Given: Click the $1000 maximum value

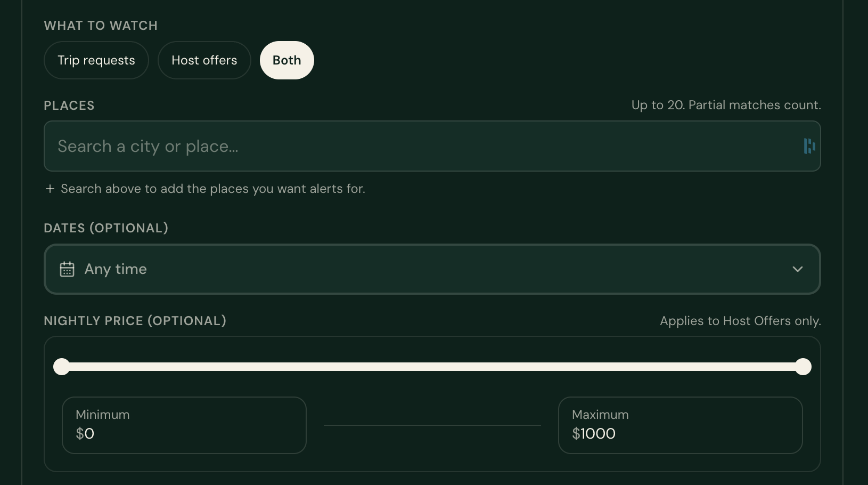Looking at the screenshot, I should tap(594, 434).
